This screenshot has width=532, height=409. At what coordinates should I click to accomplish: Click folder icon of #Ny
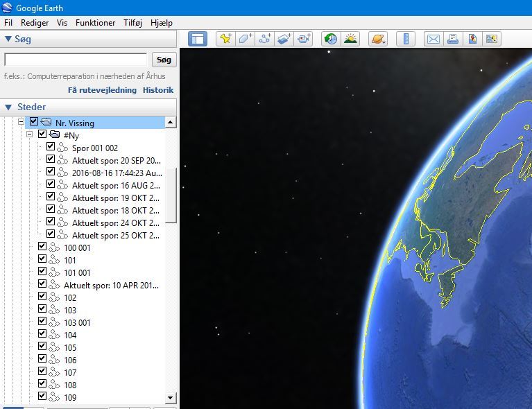point(54,134)
